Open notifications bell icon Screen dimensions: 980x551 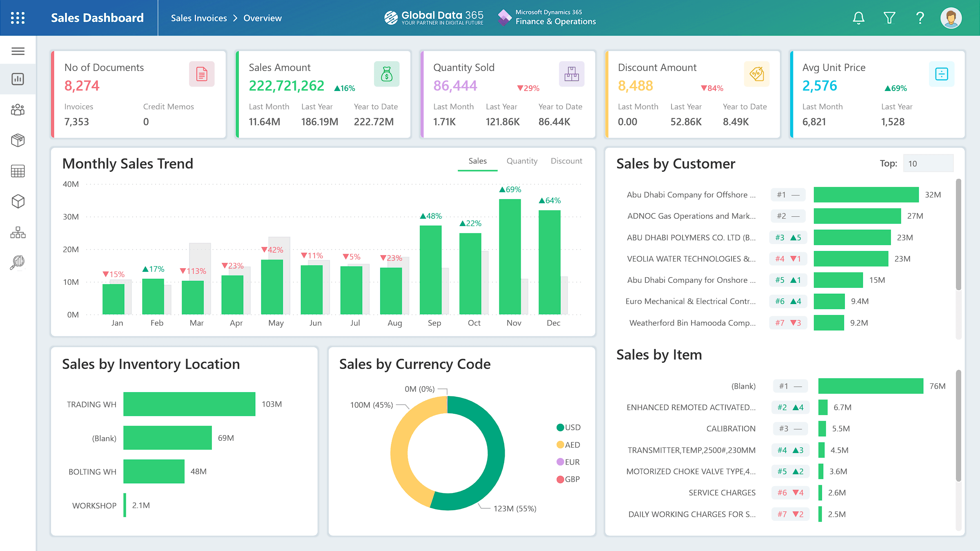(858, 18)
